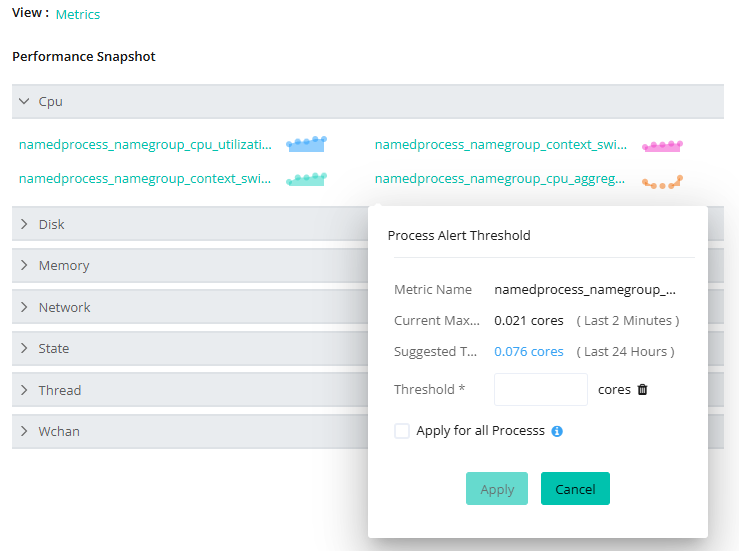The width and height of the screenshot is (739, 551).
Task: Open the pink context_swi sparkline chart
Action: 662,146
